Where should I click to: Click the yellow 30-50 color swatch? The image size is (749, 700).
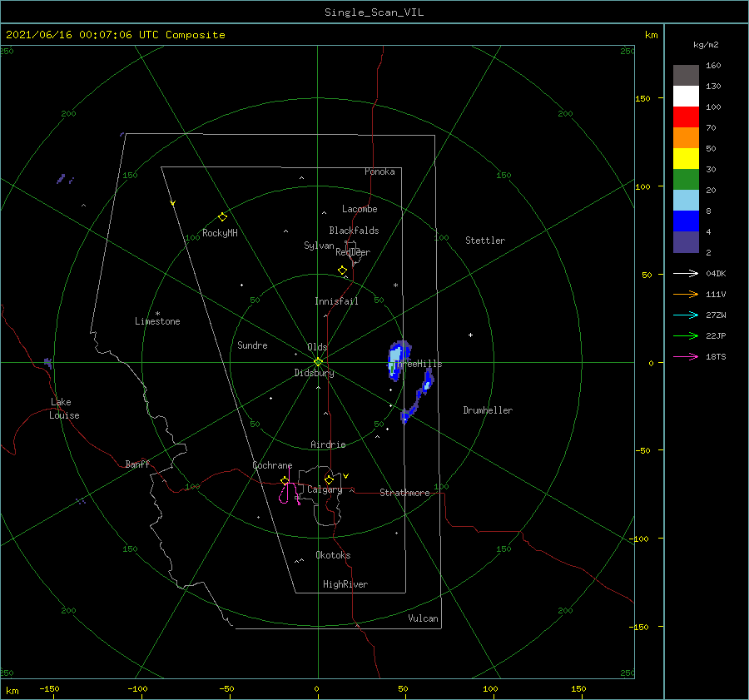(x=686, y=159)
